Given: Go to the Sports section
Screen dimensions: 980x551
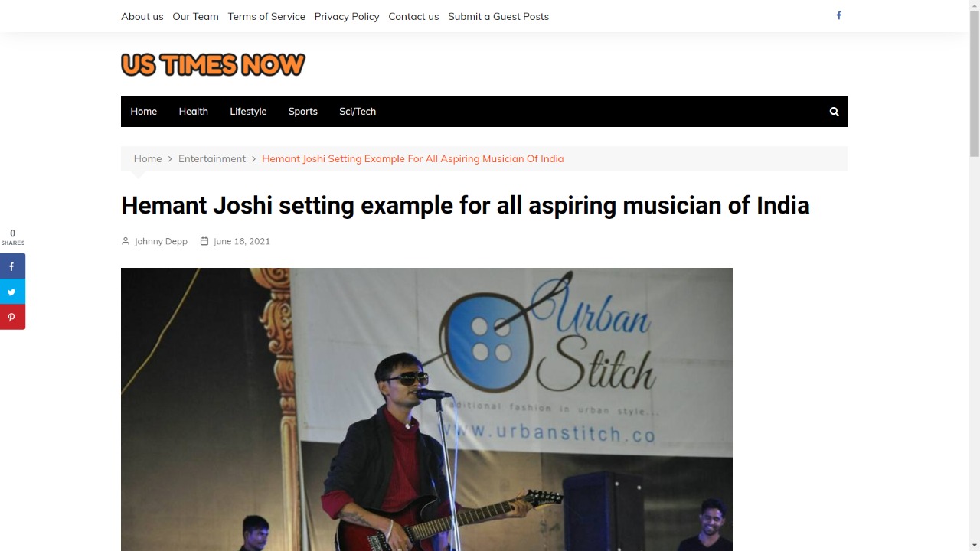Looking at the screenshot, I should [x=302, y=112].
